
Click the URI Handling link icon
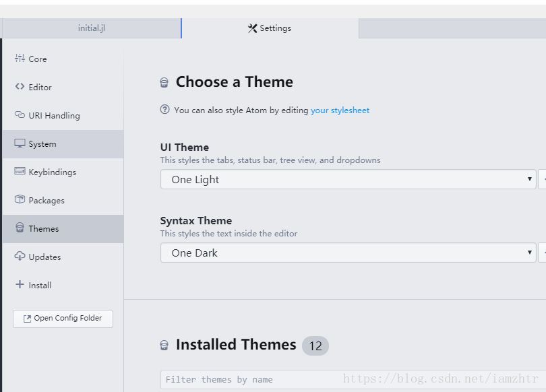pos(20,115)
